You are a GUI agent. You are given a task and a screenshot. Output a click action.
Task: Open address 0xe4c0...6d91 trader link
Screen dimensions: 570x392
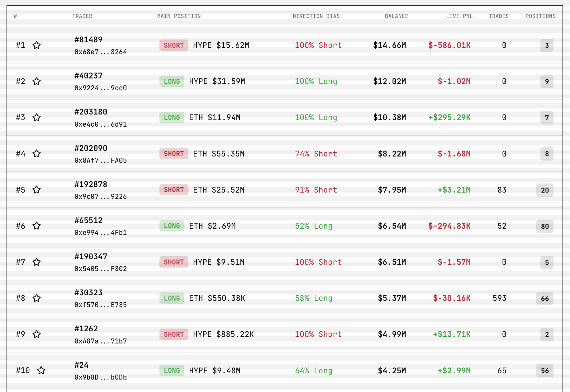coord(101,124)
